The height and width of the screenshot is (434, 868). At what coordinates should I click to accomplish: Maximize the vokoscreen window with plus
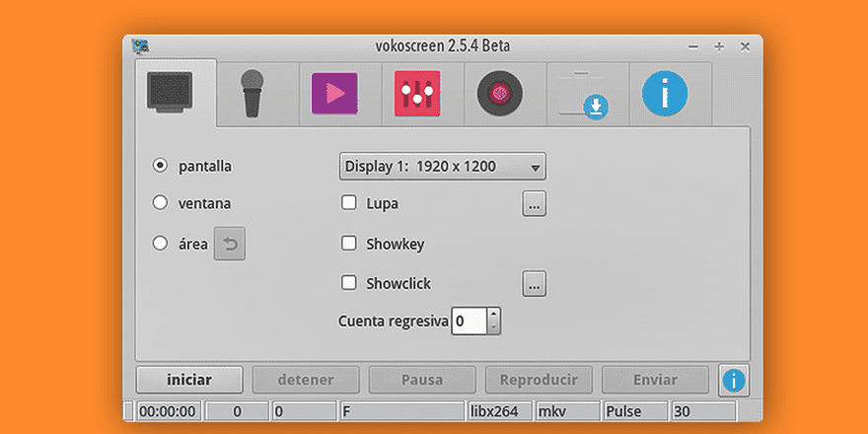pyautogui.click(x=719, y=47)
